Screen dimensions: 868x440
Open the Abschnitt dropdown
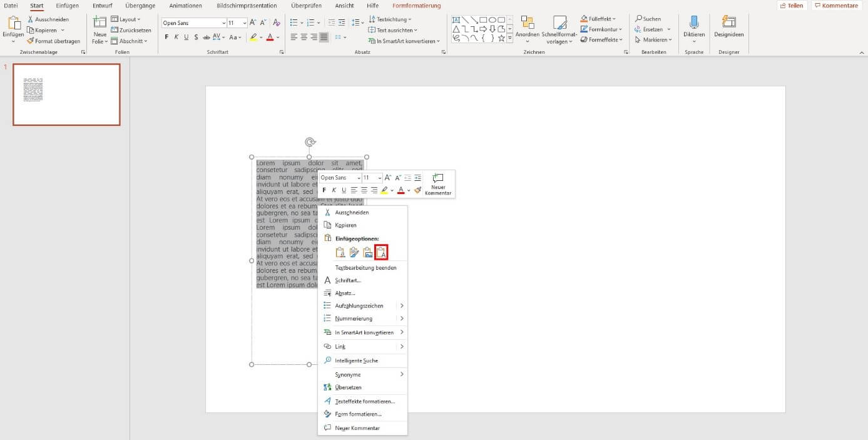tap(130, 41)
